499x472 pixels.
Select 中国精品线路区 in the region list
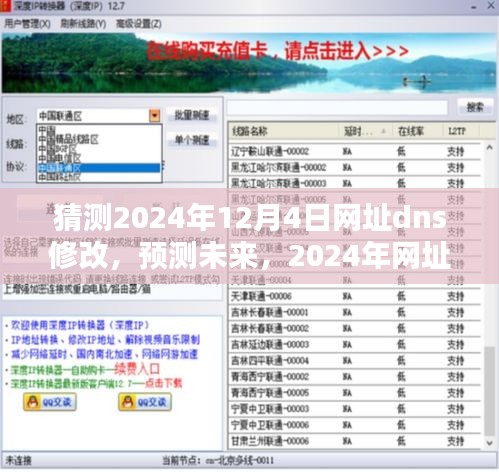pos(68,139)
